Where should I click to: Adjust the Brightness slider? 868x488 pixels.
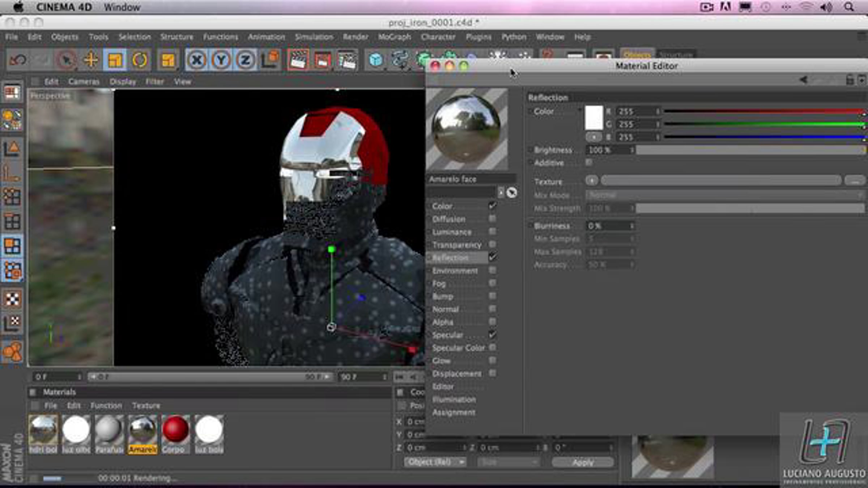click(750, 150)
